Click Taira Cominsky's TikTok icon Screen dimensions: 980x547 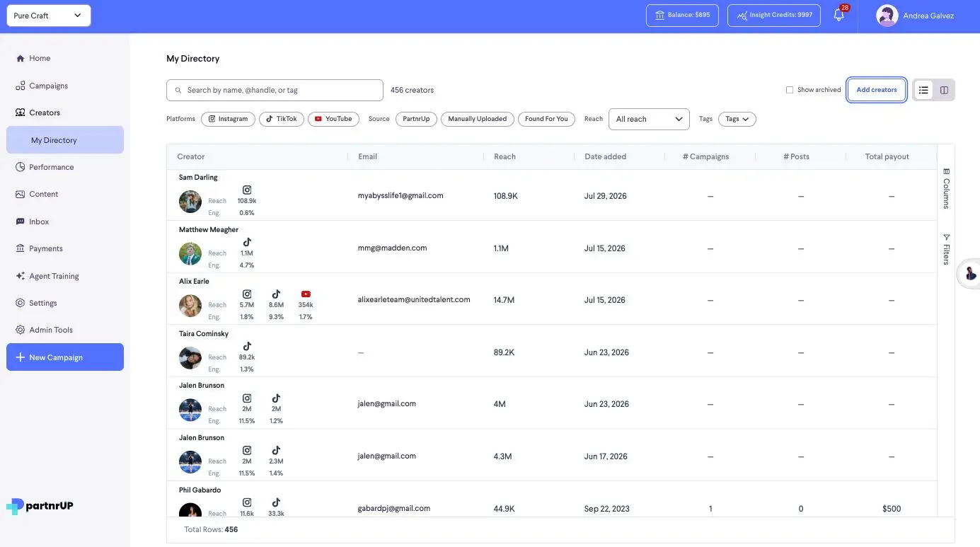click(x=247, y=346)
